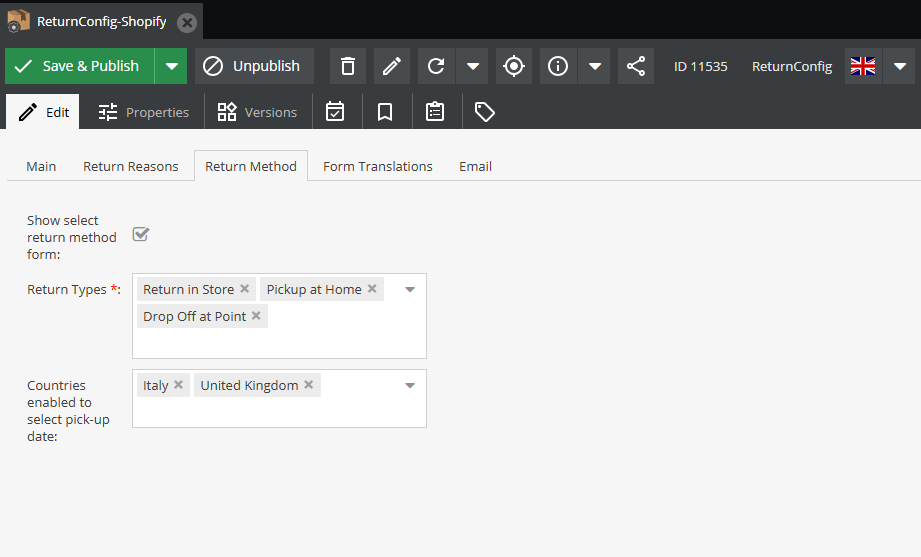
Task: Click the reload icon in toolbar
Action: point(436,66)
